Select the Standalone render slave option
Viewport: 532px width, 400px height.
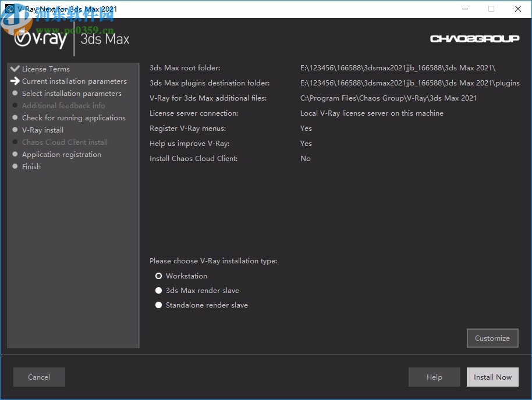158,305
